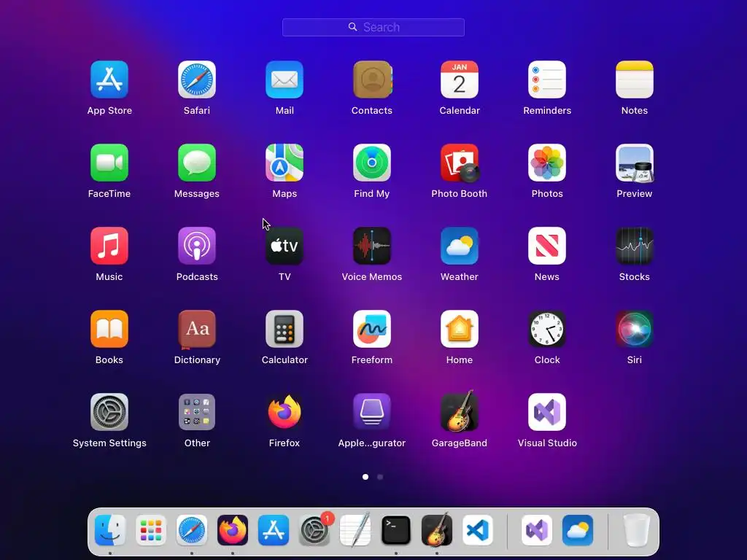Open Safari from the Dock
The width and height of the screenshot is (747, 560).
point(192,531)
